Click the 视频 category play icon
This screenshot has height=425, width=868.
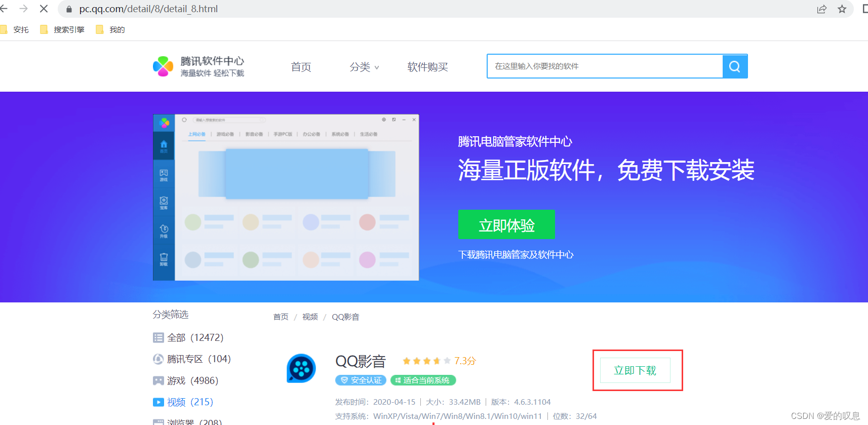coord(159,402)
